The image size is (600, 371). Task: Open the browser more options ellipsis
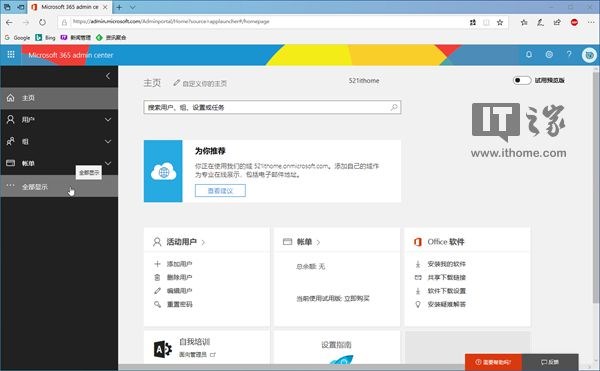click(591, 23)
